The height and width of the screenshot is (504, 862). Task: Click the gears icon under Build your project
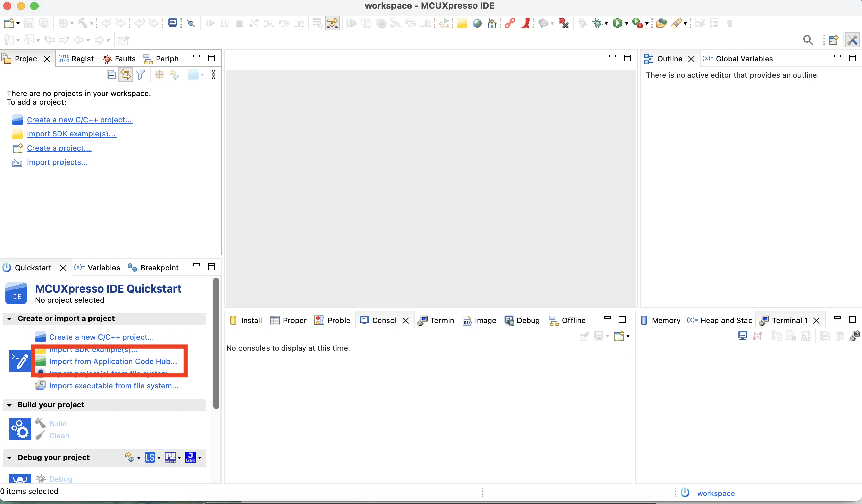pos(20,429)
